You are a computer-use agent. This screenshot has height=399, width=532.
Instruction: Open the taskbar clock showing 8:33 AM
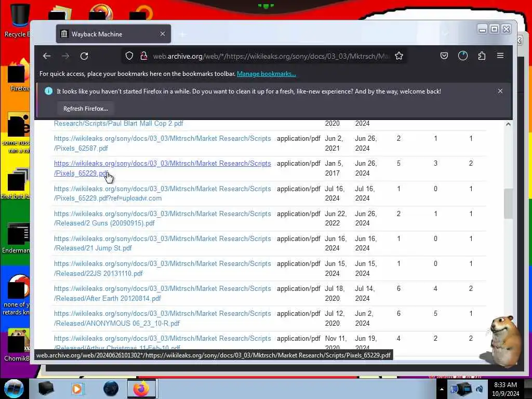(505, 389)
